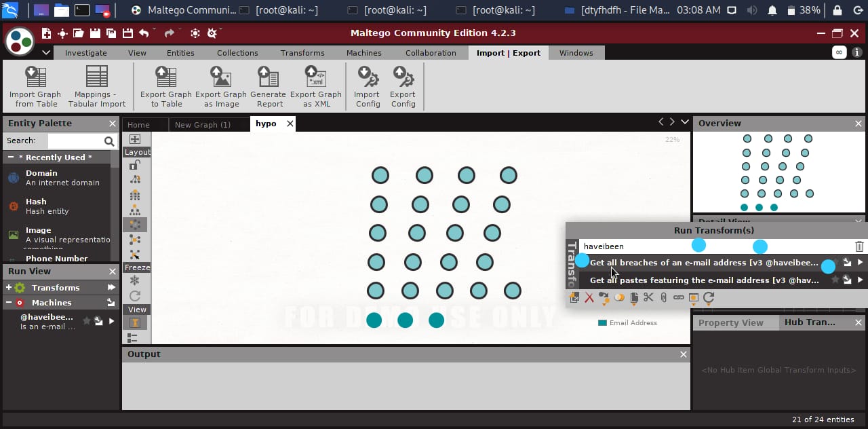Export Graph as XML
Image resolution: width=868 pixels, height=429 pixels.
pyautogui.click(x=316, y=87)
